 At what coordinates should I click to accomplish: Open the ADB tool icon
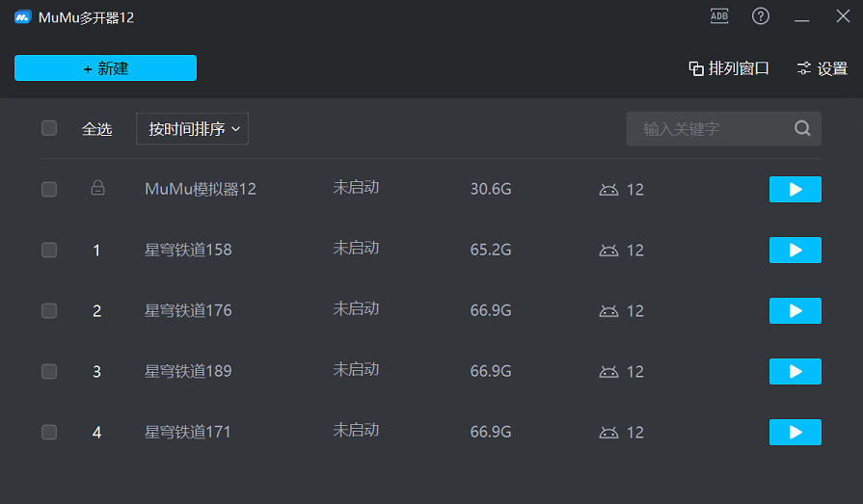(718, 16)
